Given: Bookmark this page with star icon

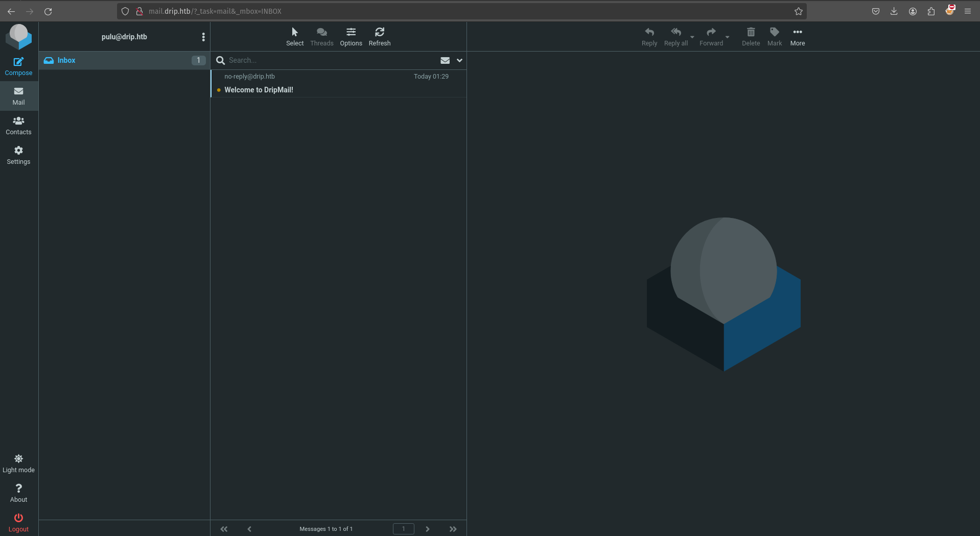Looking at the screenshot, I should pos(799,11).
